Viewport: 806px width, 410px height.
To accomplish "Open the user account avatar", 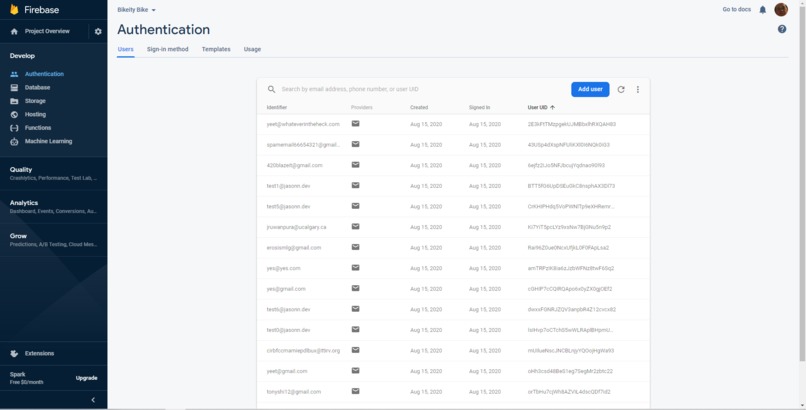I will (x=781, y=10).
